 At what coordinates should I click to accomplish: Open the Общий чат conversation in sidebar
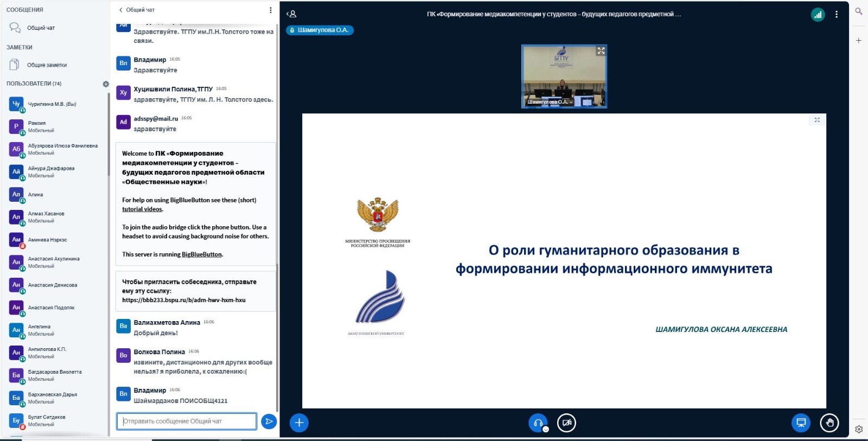click(40, 28)
